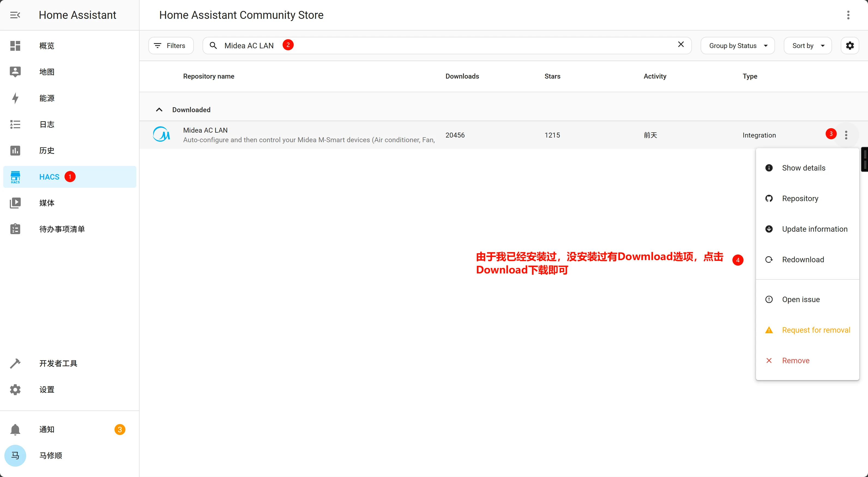The height and width of the screenshot is (477, 868).
Task: Collapse the Downloaded group
Action: [x=159, y=110]
